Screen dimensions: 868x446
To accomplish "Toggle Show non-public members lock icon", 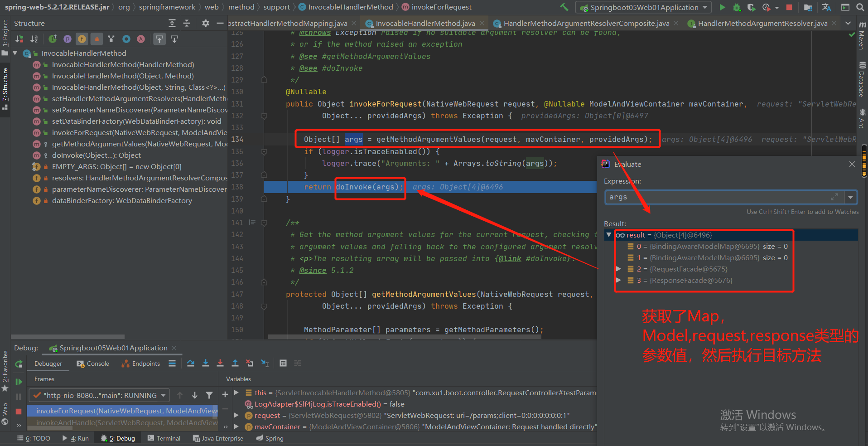I will [96, 39].
